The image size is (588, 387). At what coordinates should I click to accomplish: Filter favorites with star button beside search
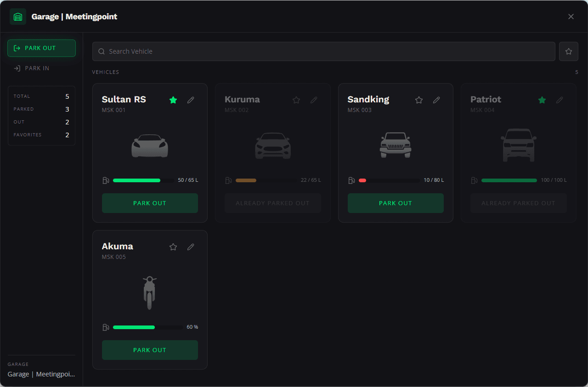[x=569, y=51]
